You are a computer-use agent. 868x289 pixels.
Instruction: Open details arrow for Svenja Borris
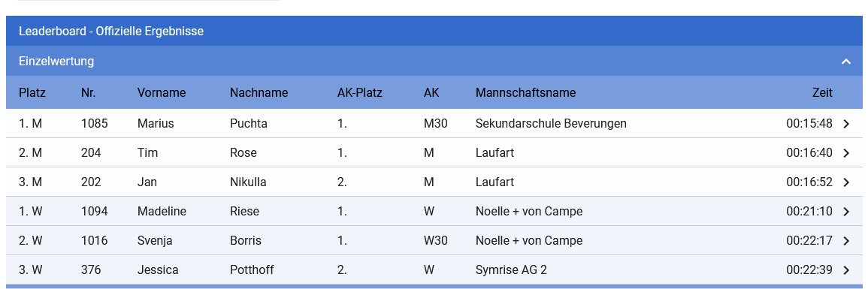(846, 241)
